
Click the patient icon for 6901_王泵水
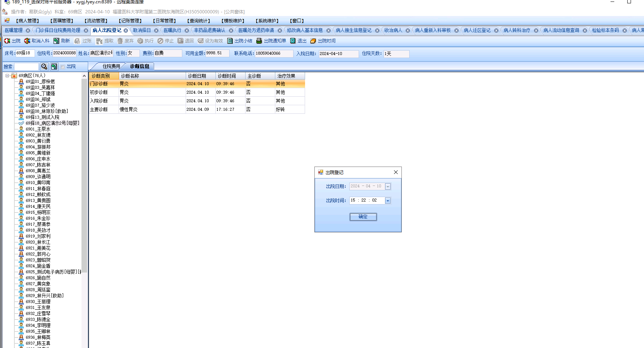(21, 129)
